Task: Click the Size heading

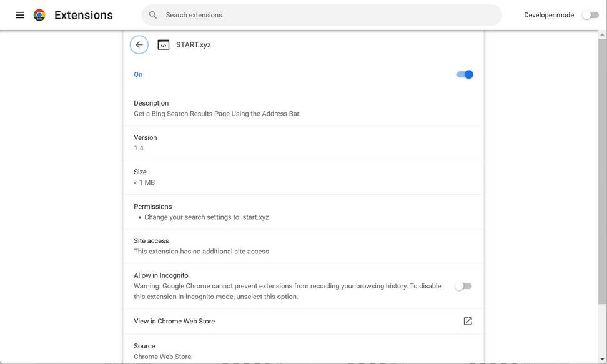Action: [140, 172]
